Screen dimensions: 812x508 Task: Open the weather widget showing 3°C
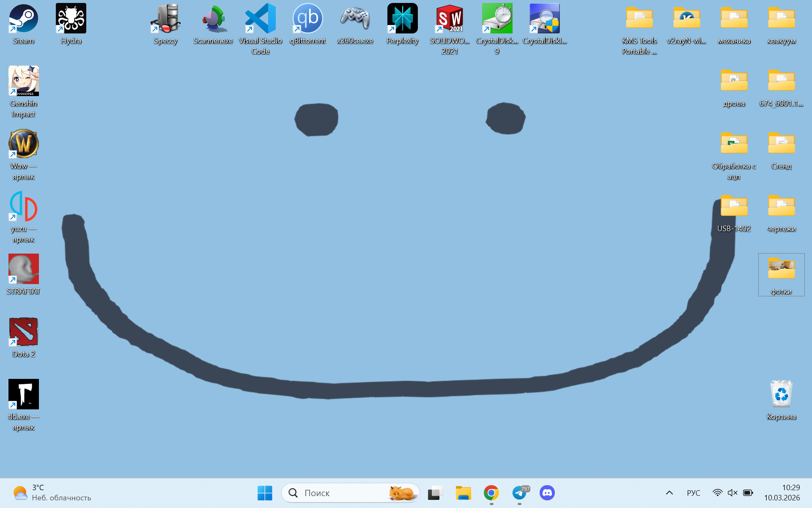point(51,493)
